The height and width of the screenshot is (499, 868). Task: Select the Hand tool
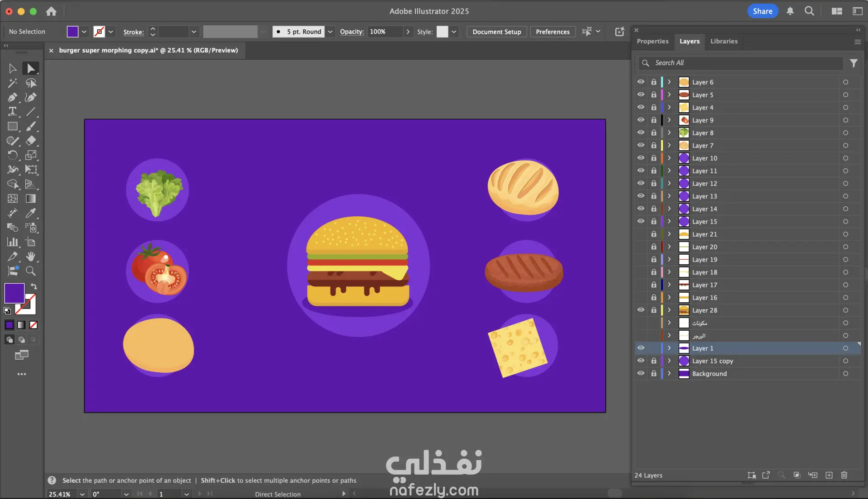coord(31,257)
